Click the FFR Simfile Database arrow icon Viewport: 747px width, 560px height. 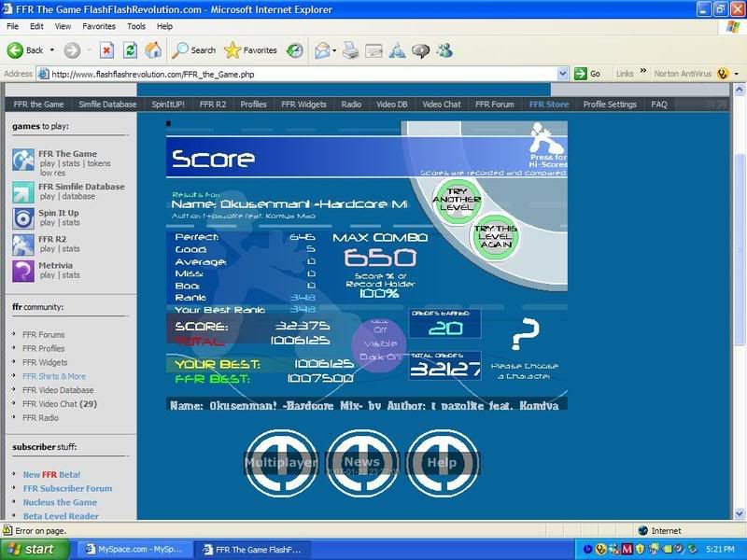click(x=23, y=192)
